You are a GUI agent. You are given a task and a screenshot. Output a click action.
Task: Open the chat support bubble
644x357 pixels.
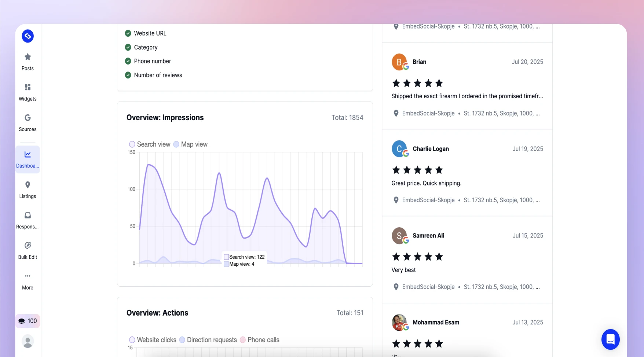[610, 339]
